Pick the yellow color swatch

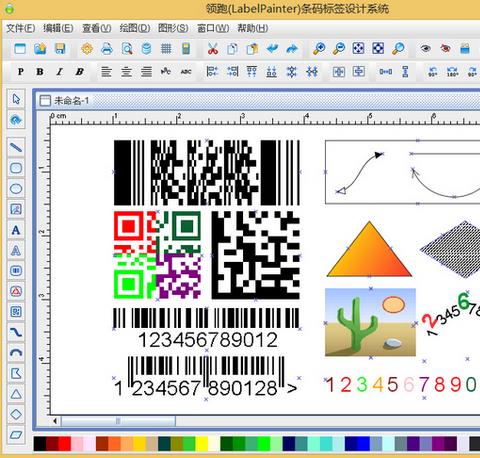point(202,444)
